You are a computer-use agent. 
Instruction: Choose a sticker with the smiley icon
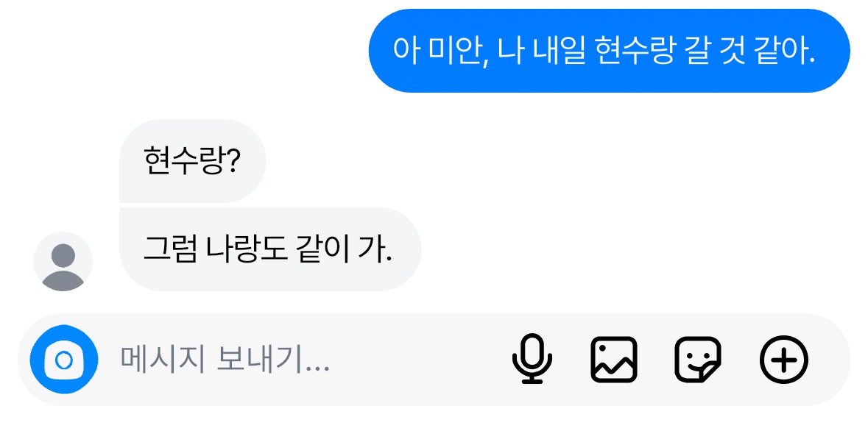tap(698, 360)
